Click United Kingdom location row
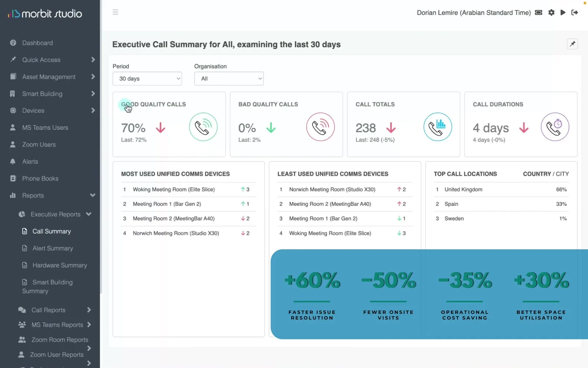588x368 pixels. [501, 190]
